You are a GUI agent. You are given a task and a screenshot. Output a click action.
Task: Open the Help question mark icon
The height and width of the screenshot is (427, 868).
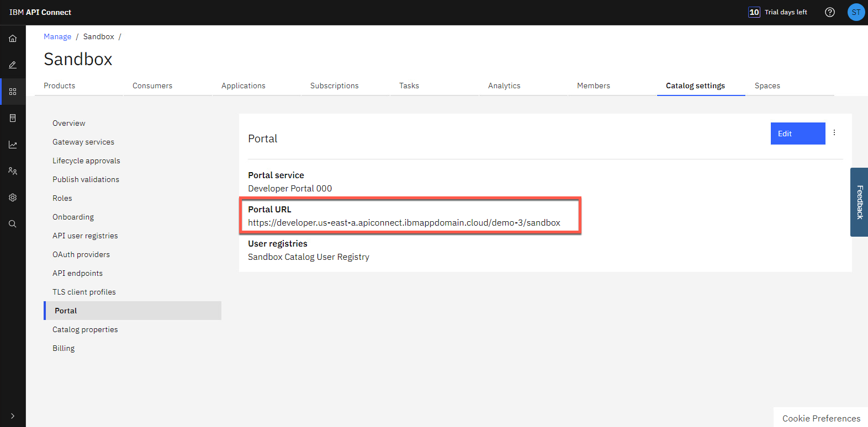829,12
